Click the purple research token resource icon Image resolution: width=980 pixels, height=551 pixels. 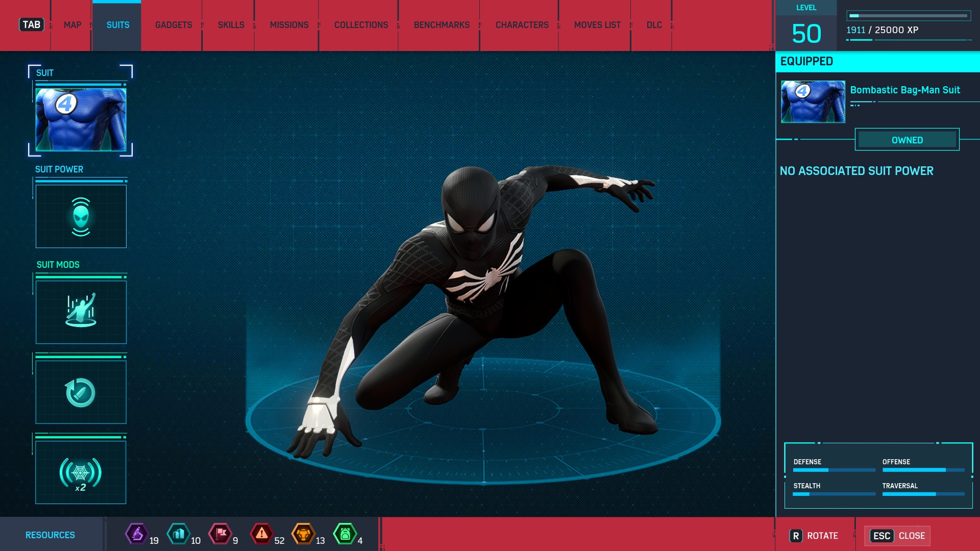pos(137,534)
